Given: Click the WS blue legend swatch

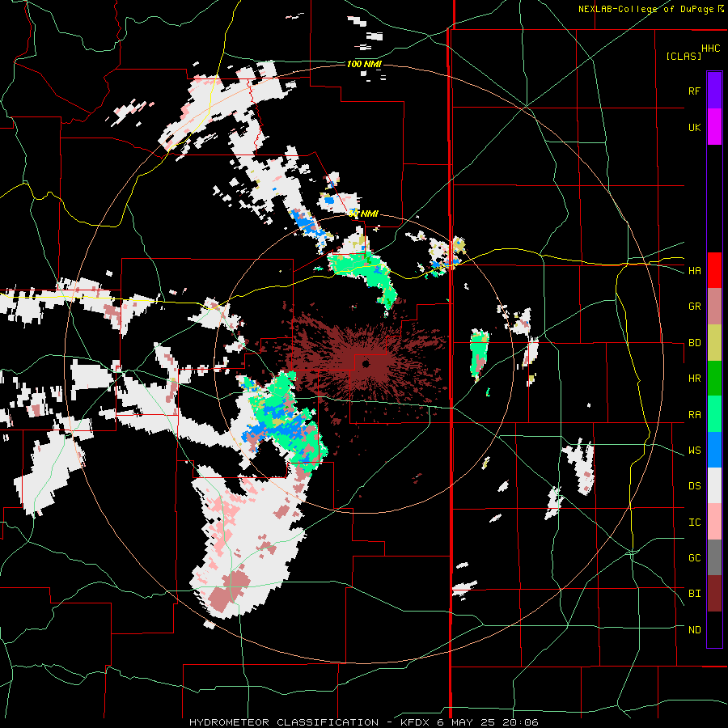Looking at the screenshot, I should coord(714,450).
